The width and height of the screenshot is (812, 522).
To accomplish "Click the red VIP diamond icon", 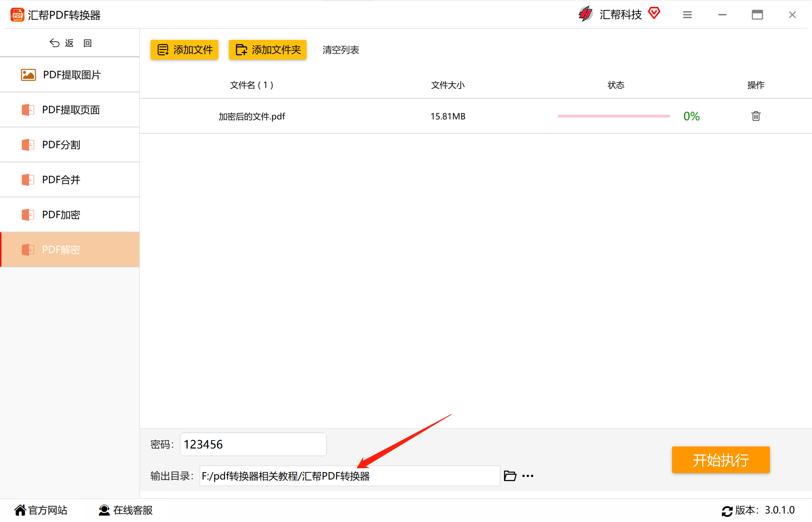I will coord(654,13).
